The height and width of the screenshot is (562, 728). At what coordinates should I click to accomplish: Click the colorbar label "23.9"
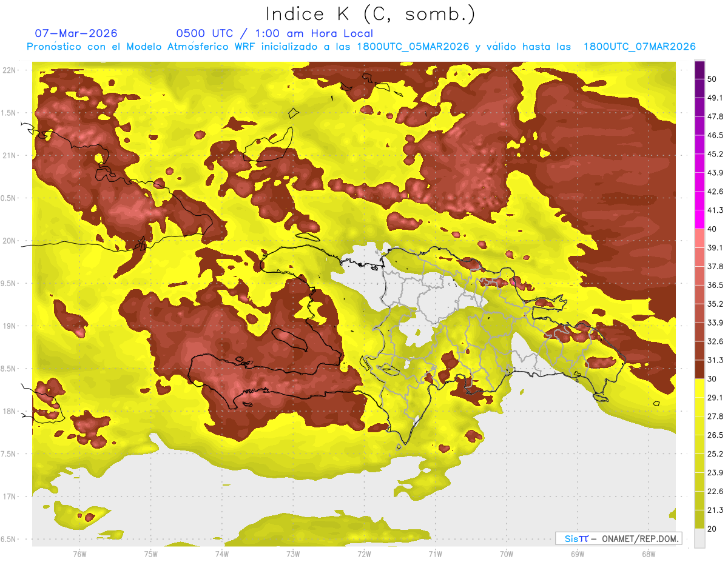point(715,472)
